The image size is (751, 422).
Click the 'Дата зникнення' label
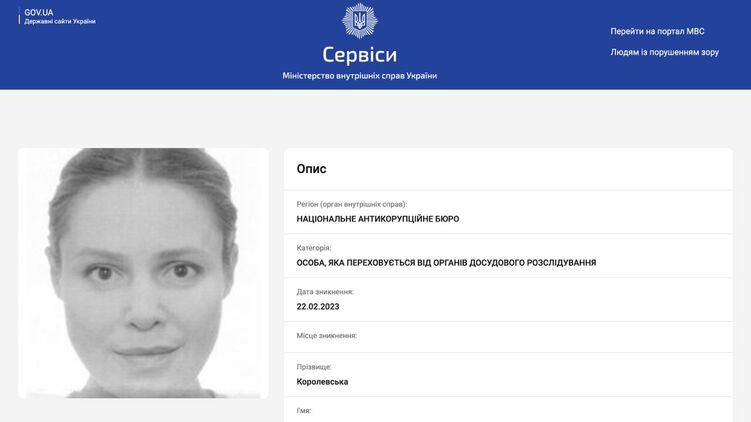(325, 292)
